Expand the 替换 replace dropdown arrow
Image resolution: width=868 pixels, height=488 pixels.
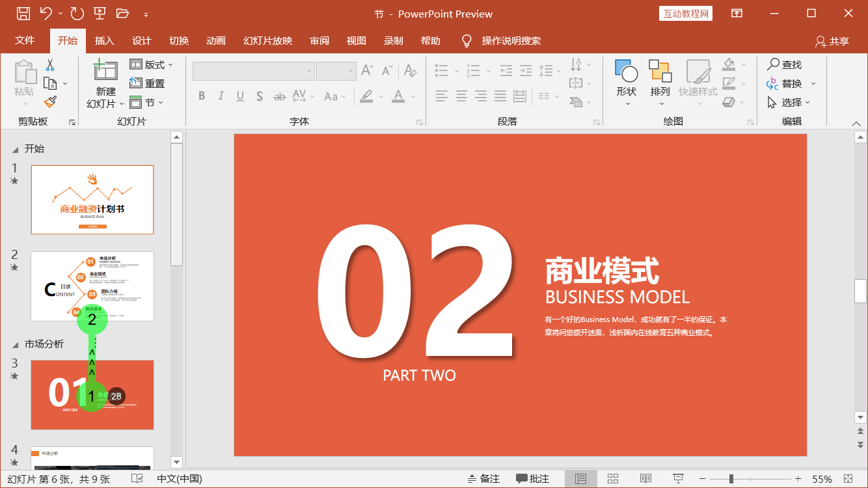(813, 83)
